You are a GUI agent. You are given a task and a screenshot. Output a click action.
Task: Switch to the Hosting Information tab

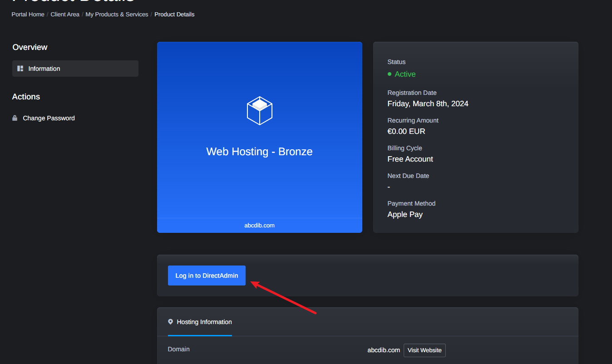200,322
